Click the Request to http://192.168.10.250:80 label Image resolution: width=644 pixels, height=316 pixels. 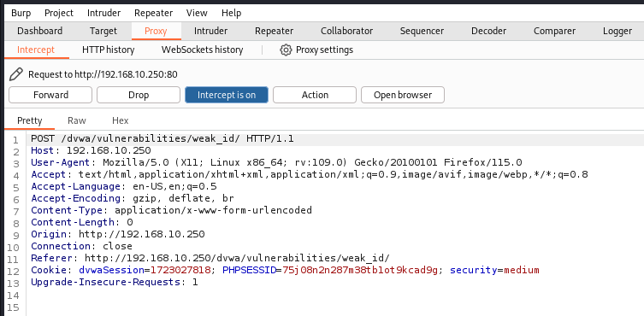(x=103, y=74)
